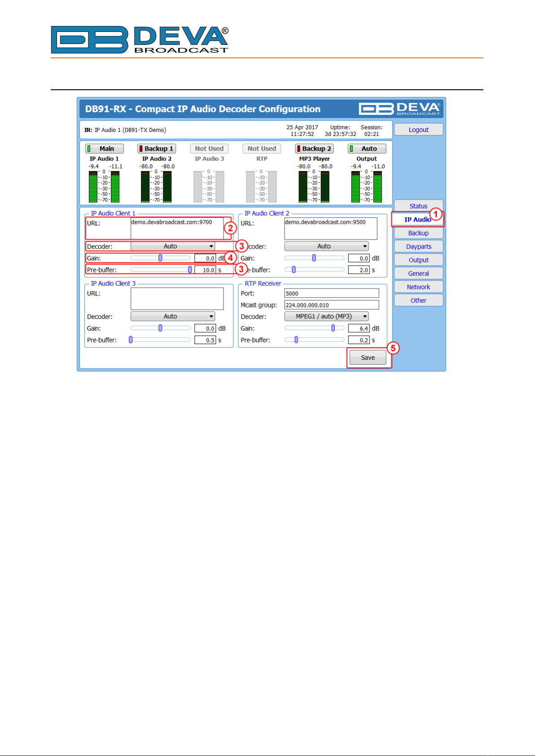This screenshot has height=756, width=535.
Task: Click the RTP Receiver Gain slider
Action: pos(314,328)
